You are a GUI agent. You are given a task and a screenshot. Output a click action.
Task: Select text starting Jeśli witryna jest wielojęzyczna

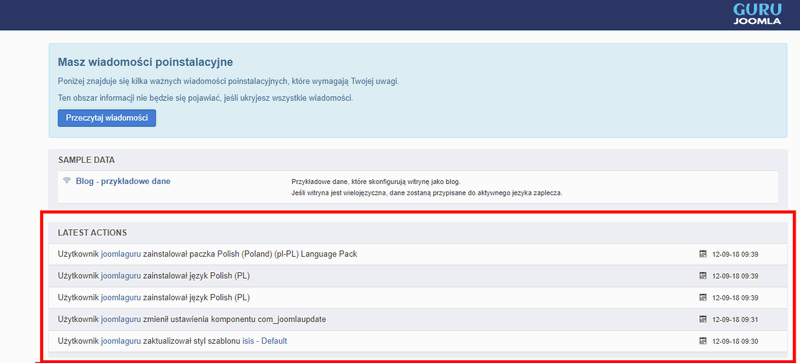click(427, 193)
